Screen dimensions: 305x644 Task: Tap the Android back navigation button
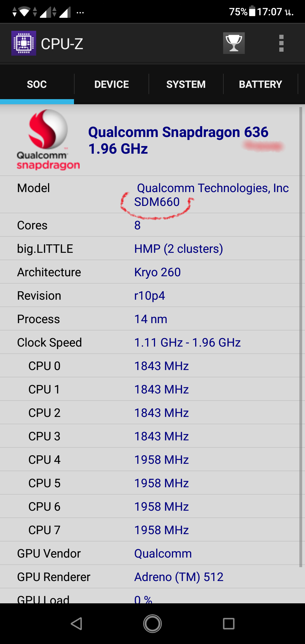coord(77,623)
